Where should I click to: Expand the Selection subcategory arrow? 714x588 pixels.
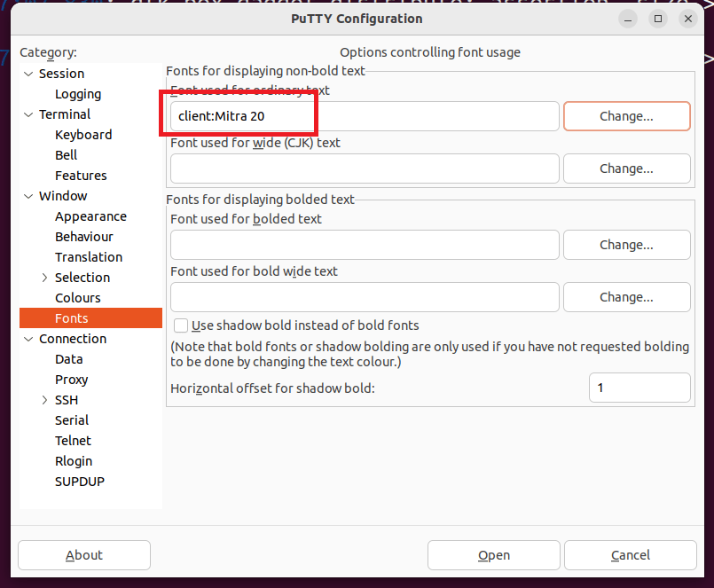[45, 278]
